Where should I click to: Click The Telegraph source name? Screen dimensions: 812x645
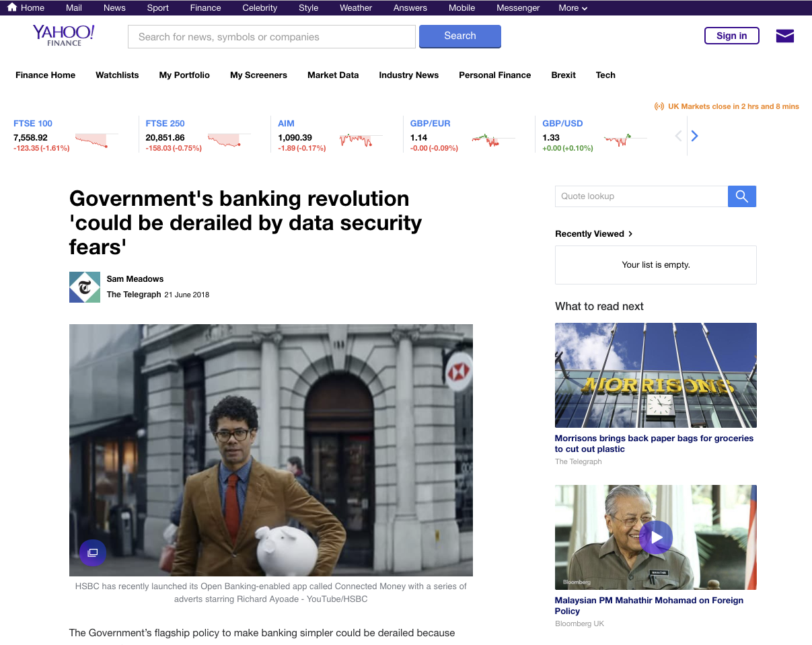click(x=134, y=295)
